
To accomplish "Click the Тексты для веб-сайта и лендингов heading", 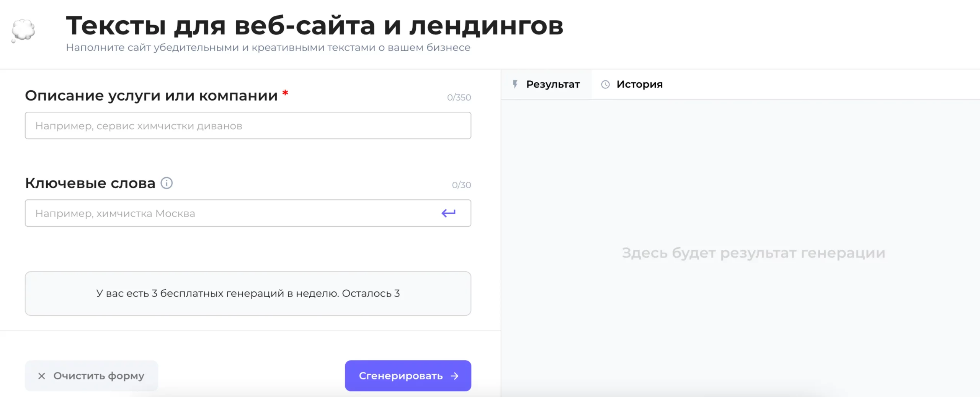I will [314, 26].
